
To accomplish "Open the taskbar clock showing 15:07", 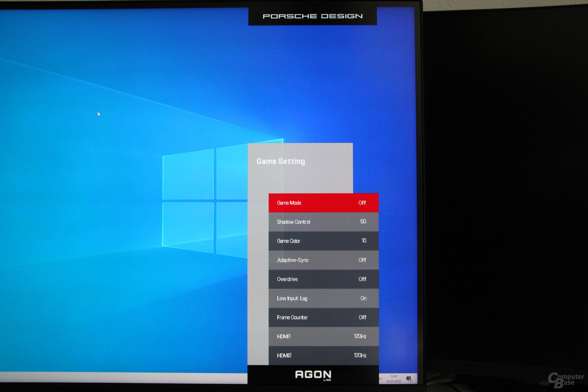I will tap(394, 379).
